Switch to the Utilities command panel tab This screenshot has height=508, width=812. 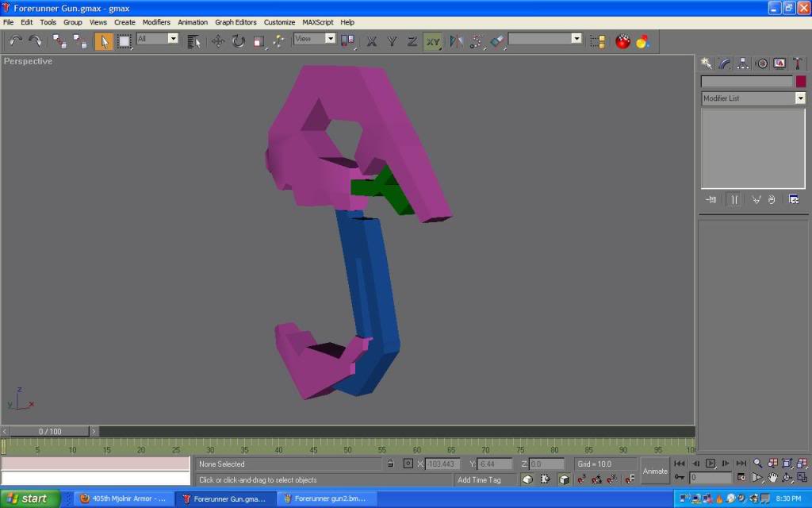(x=798, y=63)
